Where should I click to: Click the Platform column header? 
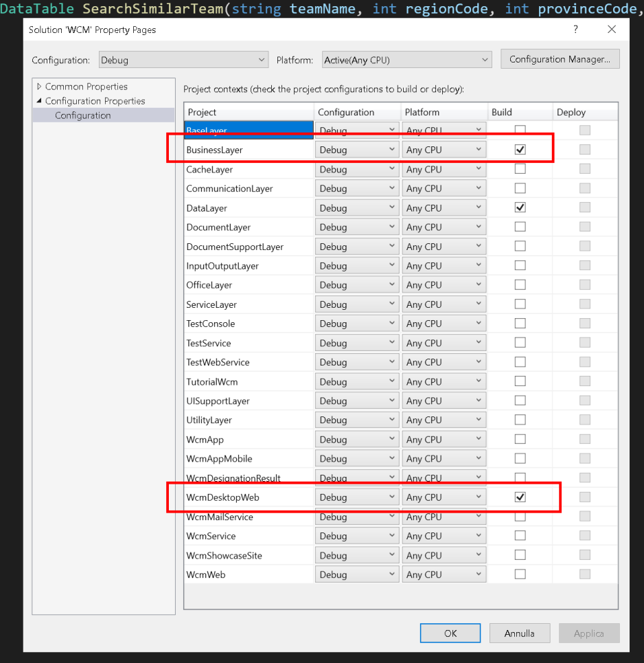(444, 112)
